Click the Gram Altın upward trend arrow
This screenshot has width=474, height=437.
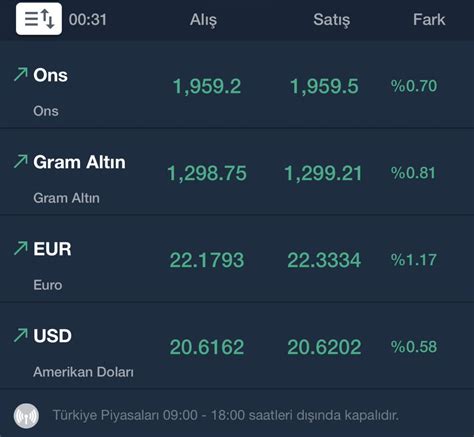(x=21, y=161)
